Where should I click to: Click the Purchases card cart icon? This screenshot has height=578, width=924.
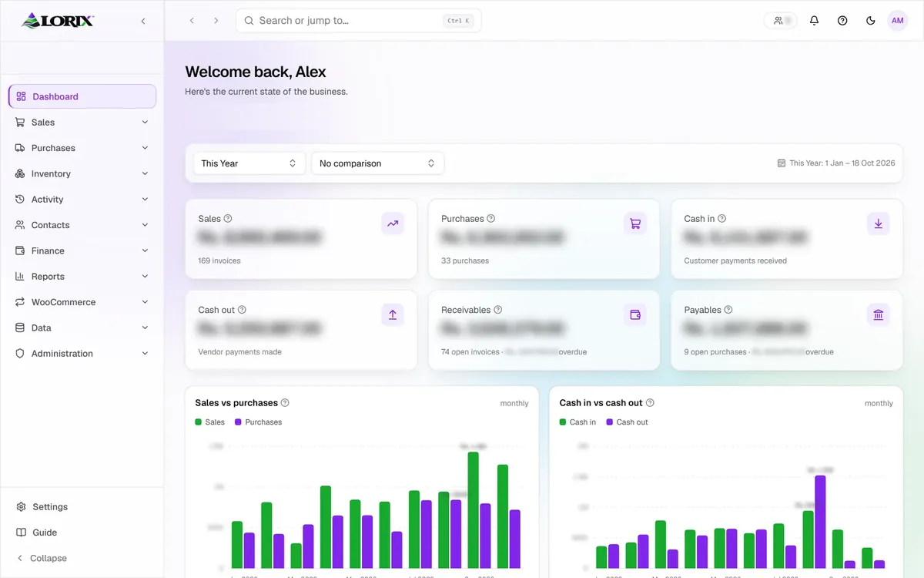(x=635, y=223)
